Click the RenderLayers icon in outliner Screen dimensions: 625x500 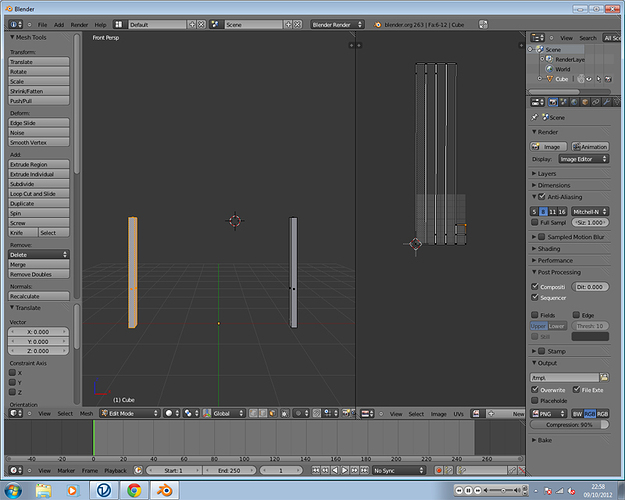550,59
